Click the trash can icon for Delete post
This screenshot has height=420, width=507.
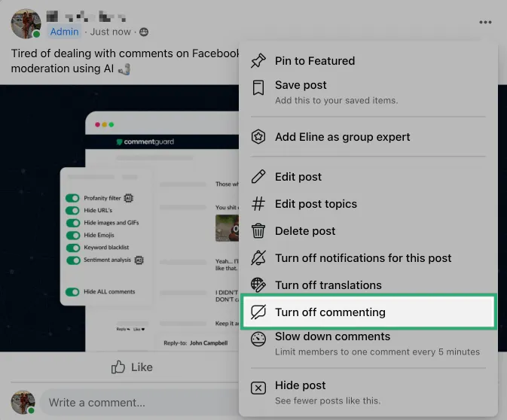pos(258,230)
